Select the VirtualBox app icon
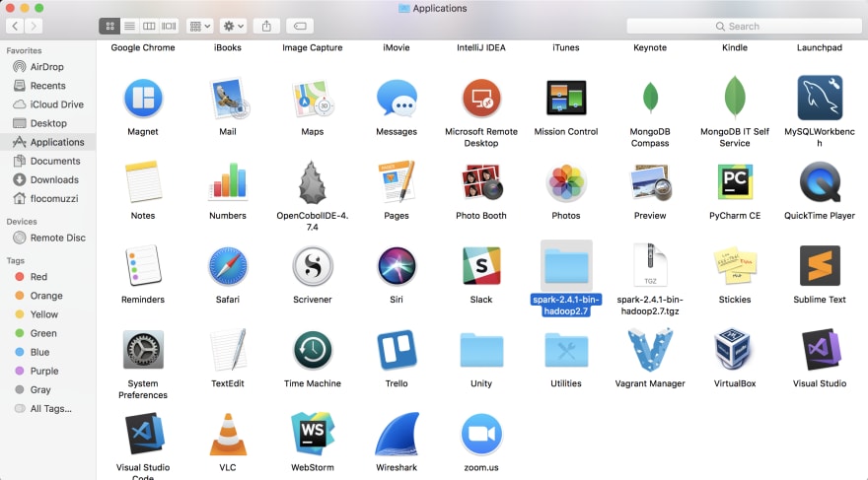The height and width of the screenshot is (480, 868). pos(735,350)
